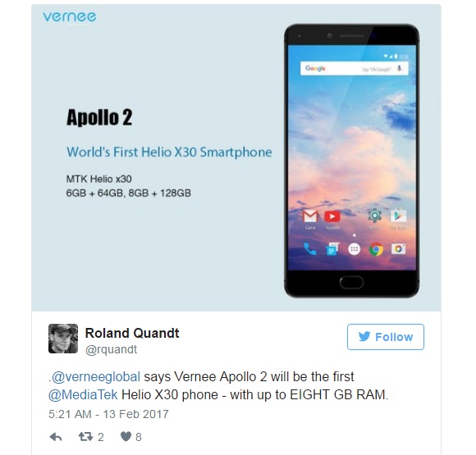Click the Vernee logo in image
Viewport: 476px width, 455px height.
click(70, 16)
